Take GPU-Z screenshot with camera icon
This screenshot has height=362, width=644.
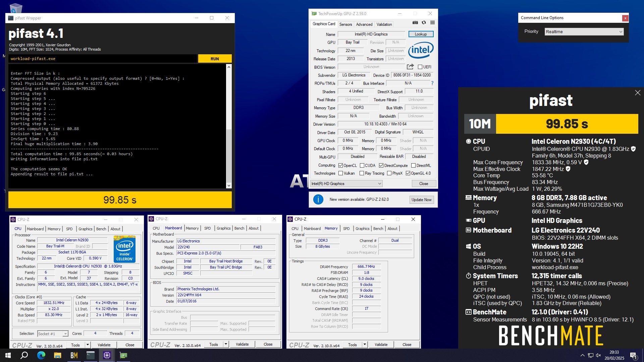pos(415,23)
